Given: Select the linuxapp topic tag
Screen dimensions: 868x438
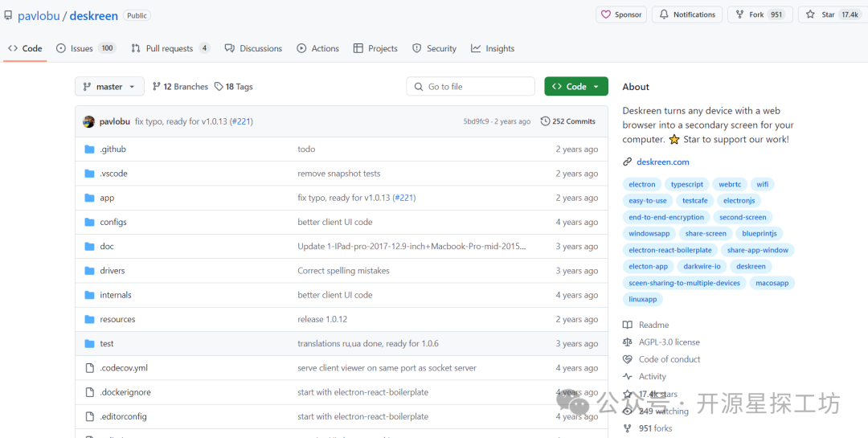Looking at the screenshot, I should tap(643, 300).
